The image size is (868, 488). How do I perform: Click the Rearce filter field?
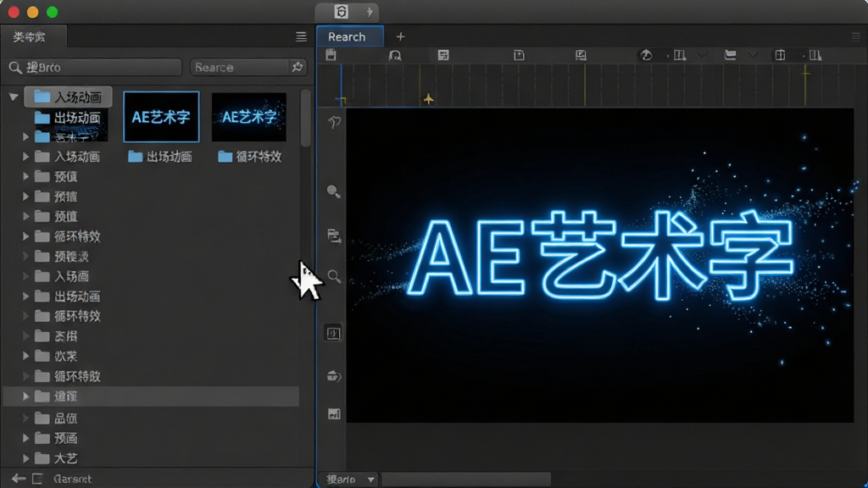(x=239, y=67)
